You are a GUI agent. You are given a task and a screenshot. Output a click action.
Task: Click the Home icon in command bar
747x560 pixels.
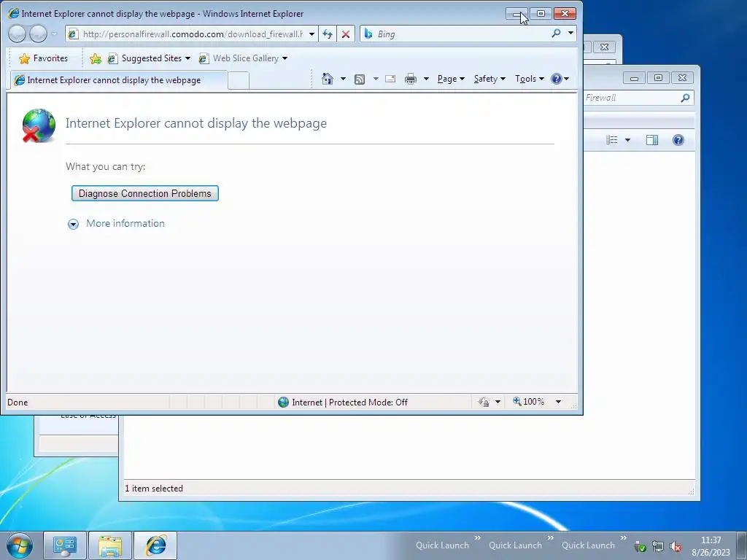(328, 79)
